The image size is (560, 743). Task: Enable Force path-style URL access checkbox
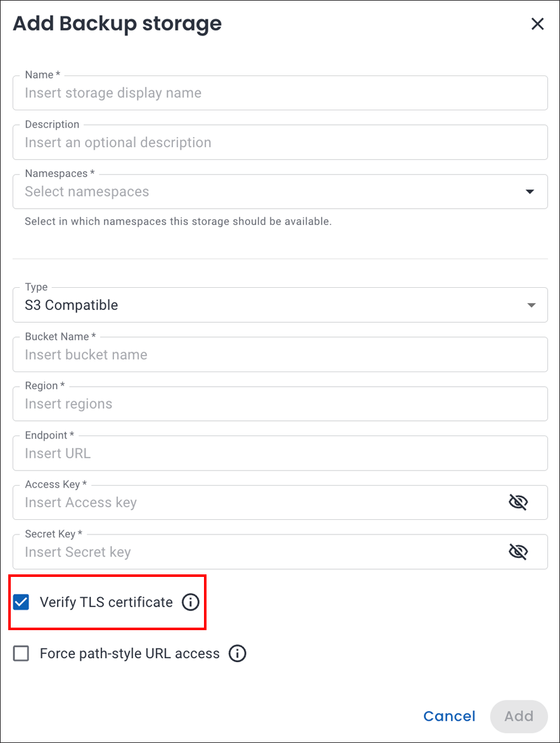click(x=22, y=654)
